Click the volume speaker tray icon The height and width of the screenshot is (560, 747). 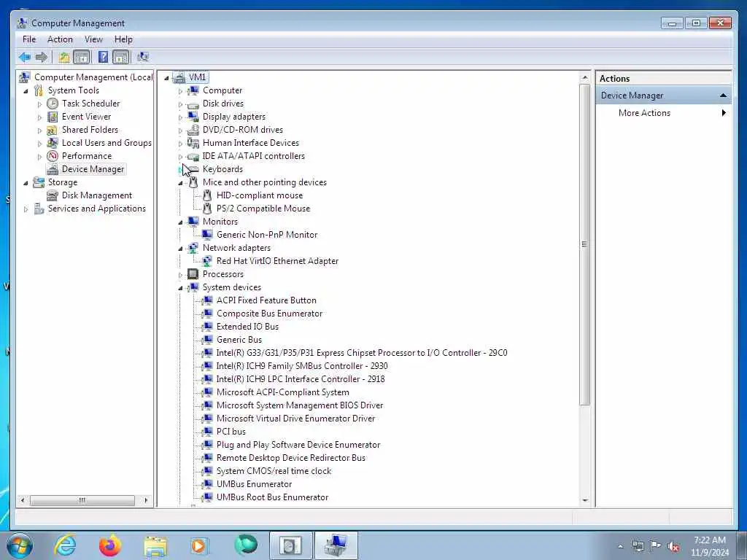(673, 547)
